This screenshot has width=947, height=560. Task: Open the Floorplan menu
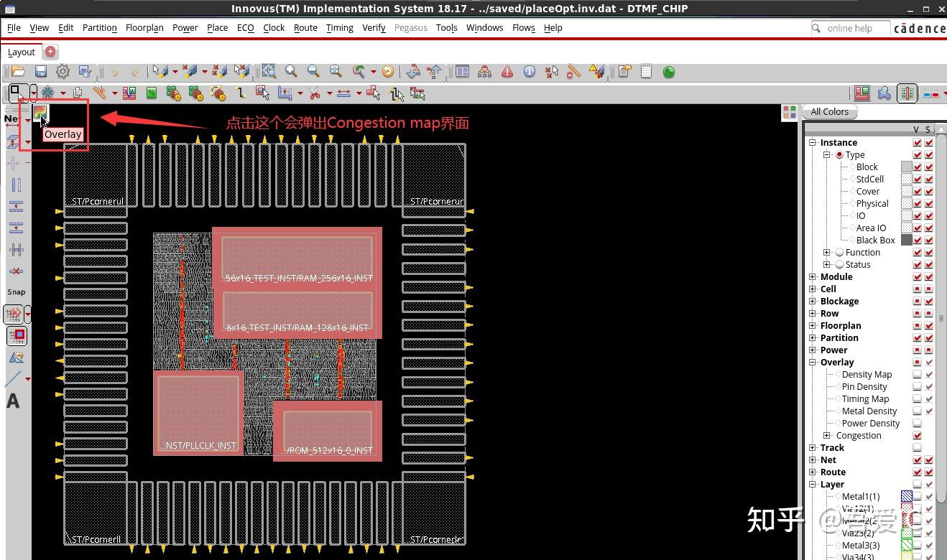point(144,28)
